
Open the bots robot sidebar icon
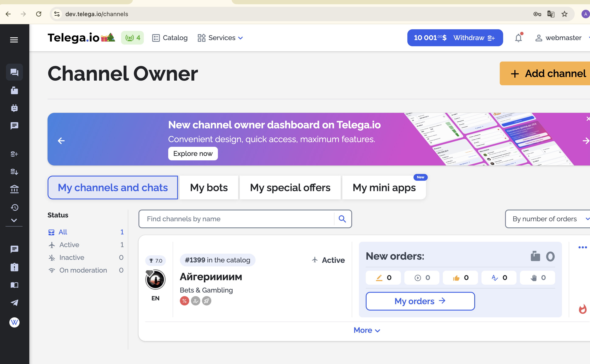[x=14, y=108]
